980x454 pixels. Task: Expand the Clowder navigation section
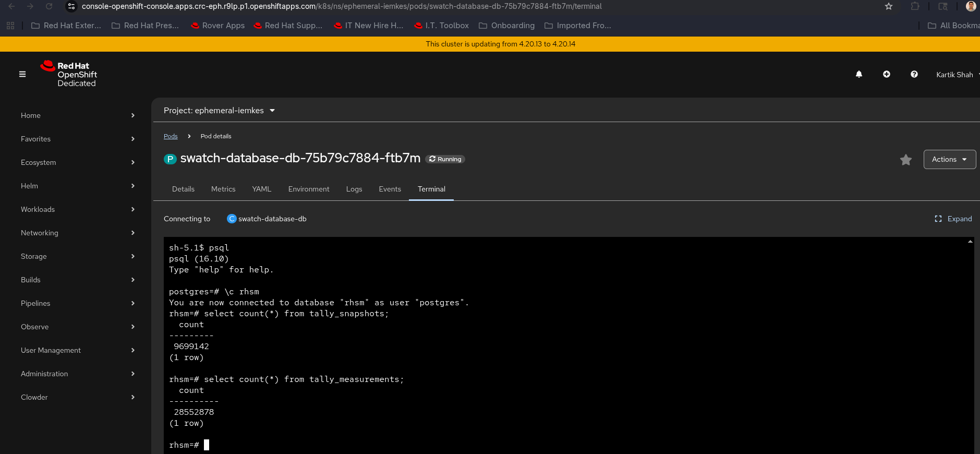pyautogui.click(x=78, y=397)
